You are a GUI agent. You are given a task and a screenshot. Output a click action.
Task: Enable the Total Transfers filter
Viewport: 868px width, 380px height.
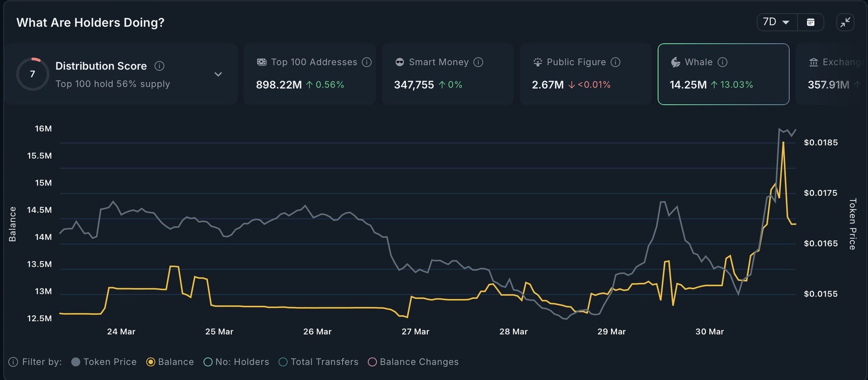[x=283, y=362]
